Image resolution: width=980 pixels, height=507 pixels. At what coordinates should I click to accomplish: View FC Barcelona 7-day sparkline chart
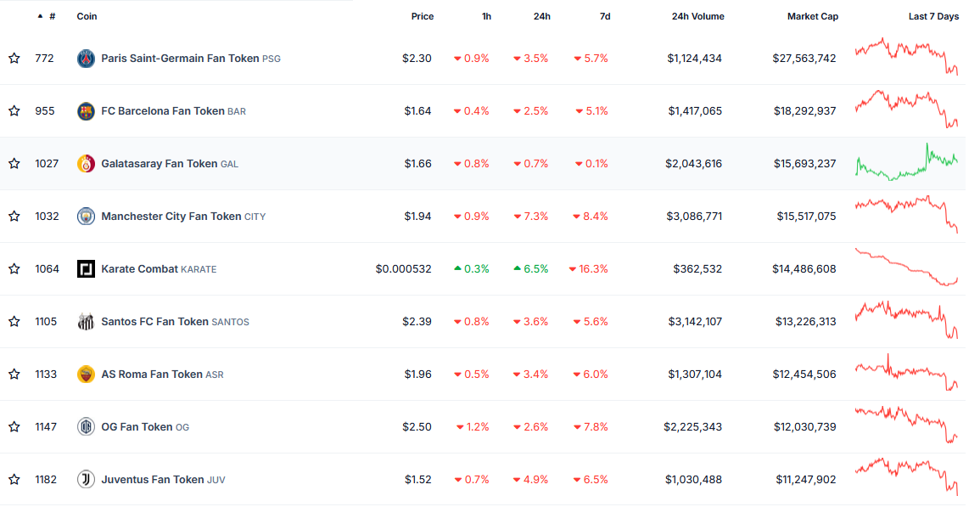click(906, 109)
